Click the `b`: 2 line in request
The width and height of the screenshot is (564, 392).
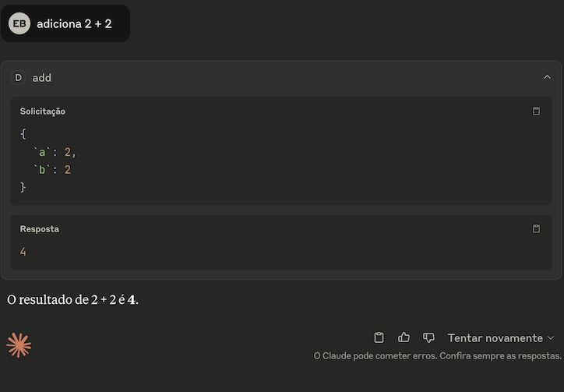point(52,170)
